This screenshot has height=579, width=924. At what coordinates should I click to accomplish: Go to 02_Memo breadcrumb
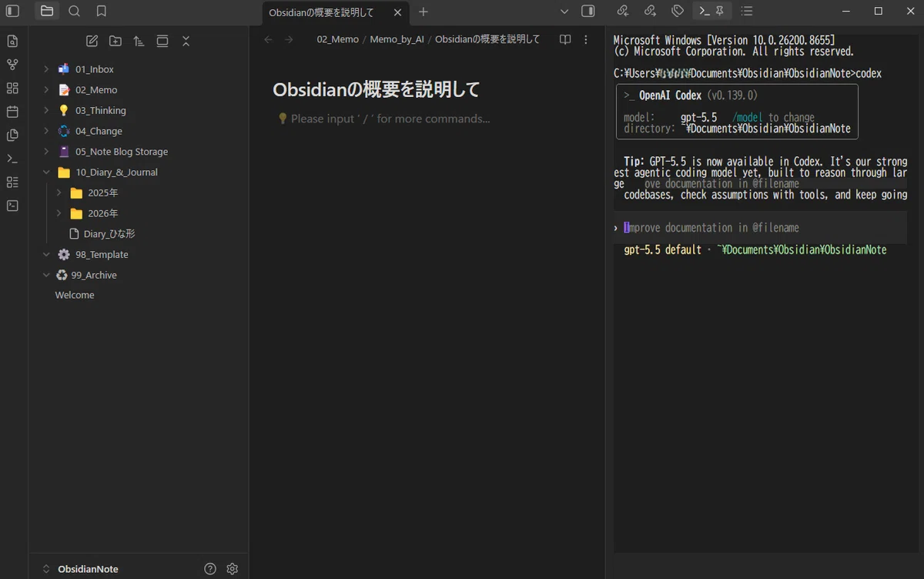pyautogui.click(x=337, y=39)
